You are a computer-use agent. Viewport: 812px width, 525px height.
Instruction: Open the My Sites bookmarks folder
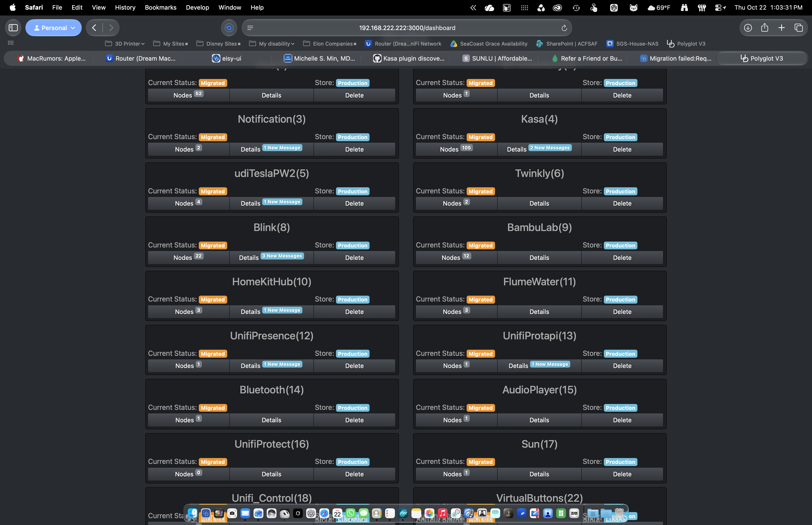170,44
